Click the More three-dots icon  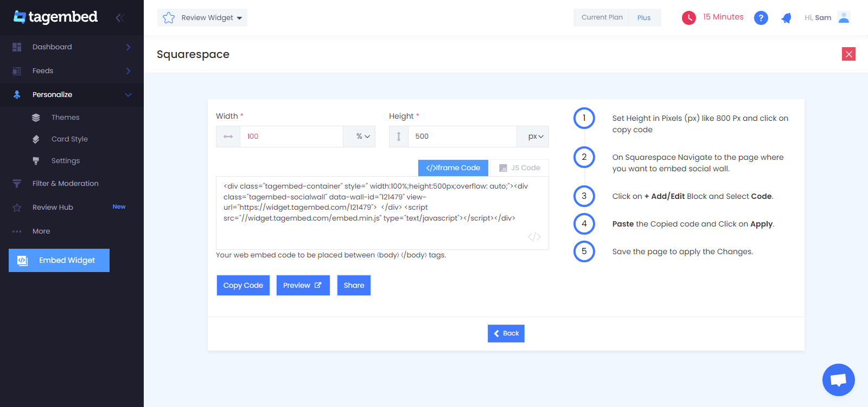pos(17,231)
